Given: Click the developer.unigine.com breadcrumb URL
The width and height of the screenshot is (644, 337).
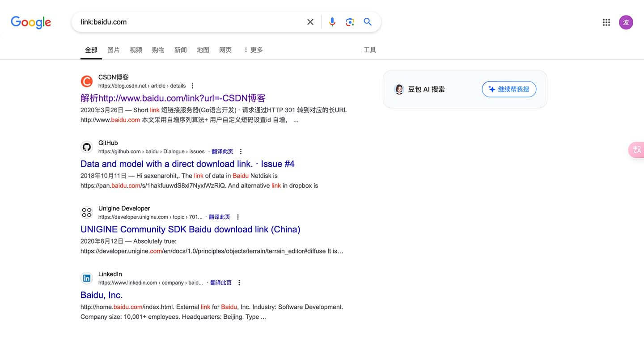Looking at the screenshot, I should tap(150, 217).
